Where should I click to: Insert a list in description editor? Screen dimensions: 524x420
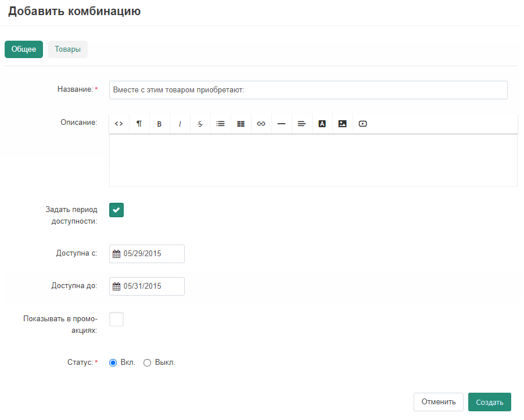point(221,124)
